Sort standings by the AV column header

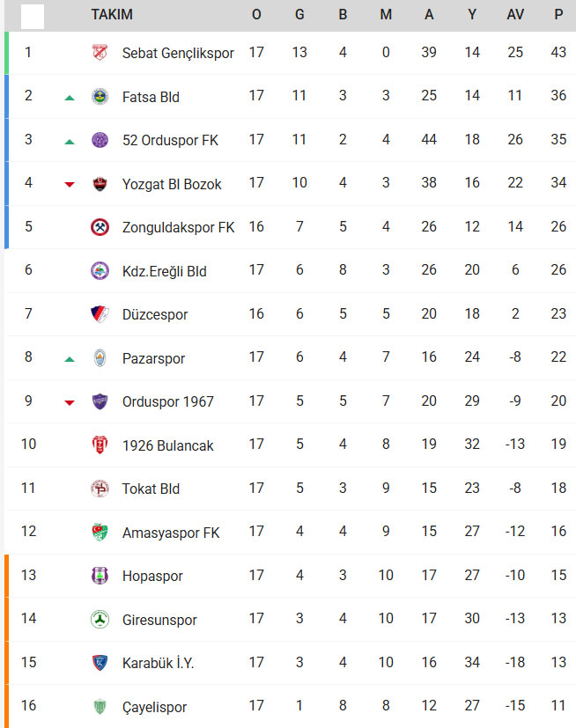coord(515,15)
